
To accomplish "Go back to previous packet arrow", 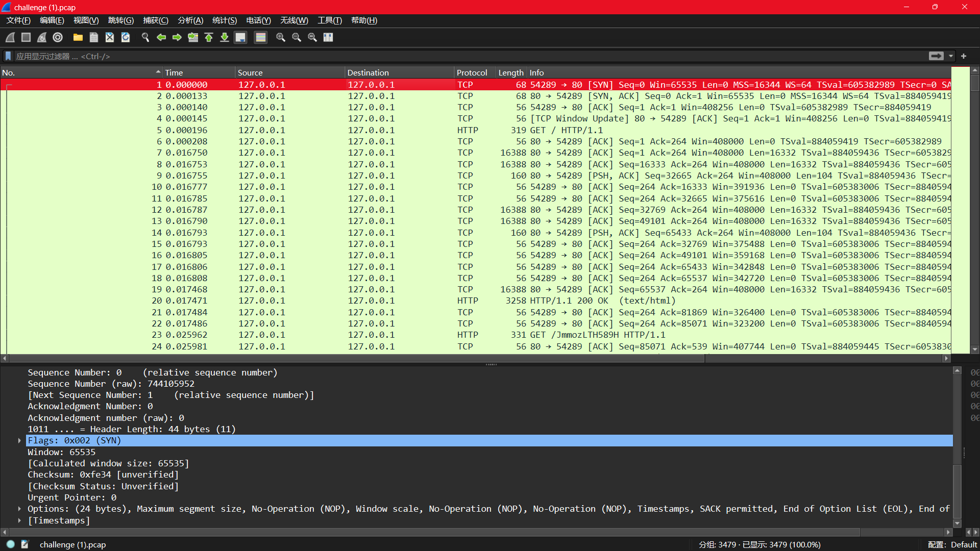I will point(161,37).
